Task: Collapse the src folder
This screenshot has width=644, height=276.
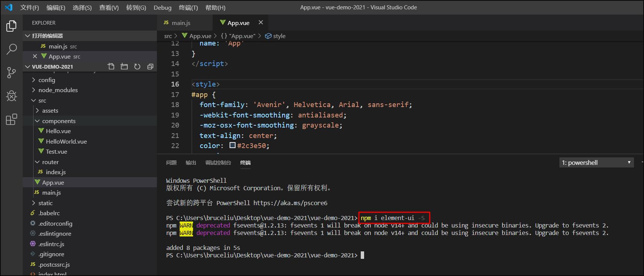Action: pyautogui.click(x=34, y=100)
